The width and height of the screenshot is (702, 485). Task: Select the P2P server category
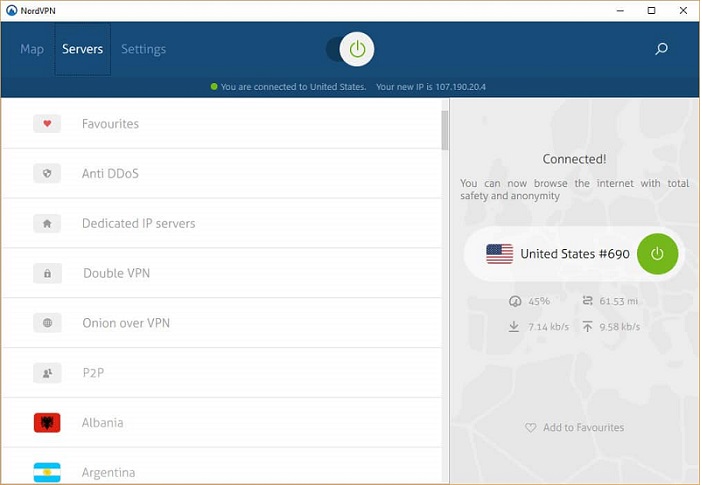pos(222,373)
